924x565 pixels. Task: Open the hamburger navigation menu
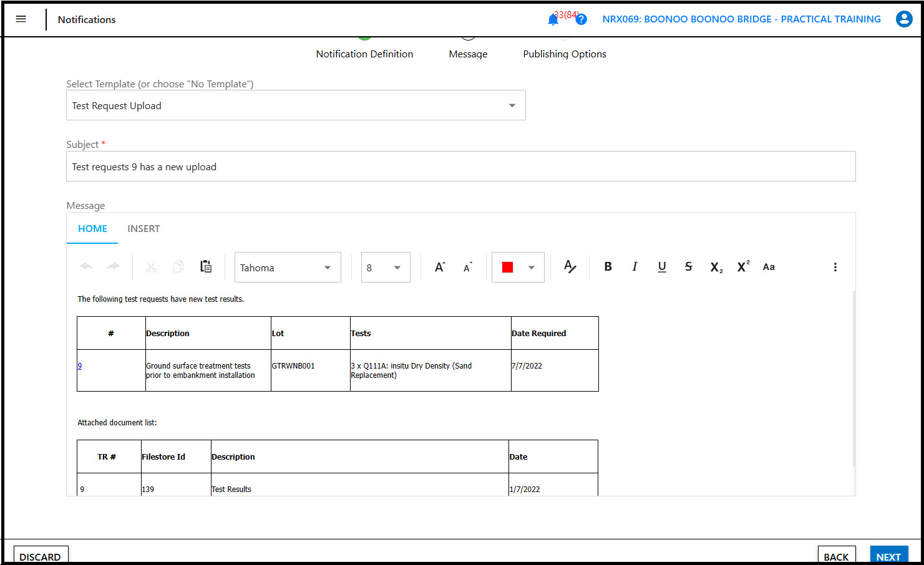tap(21, 19)
